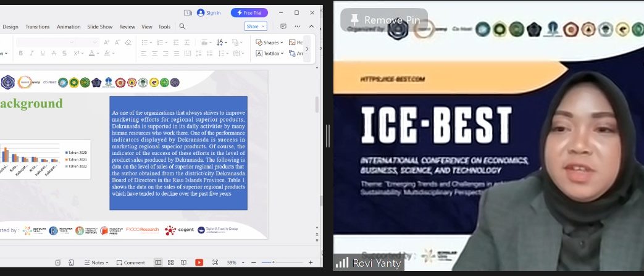The height and width of the screenshot is (276, 644).
Task: Open the TextBox dropdown
Action: (269, 53)
